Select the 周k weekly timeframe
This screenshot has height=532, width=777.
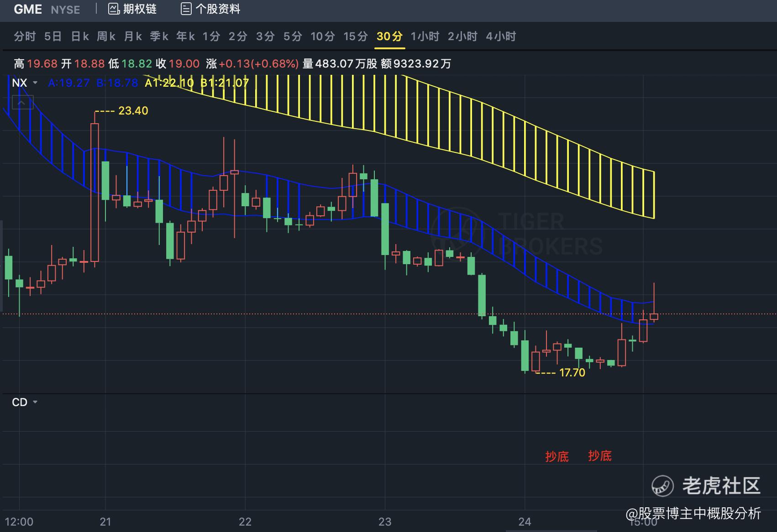106,37
